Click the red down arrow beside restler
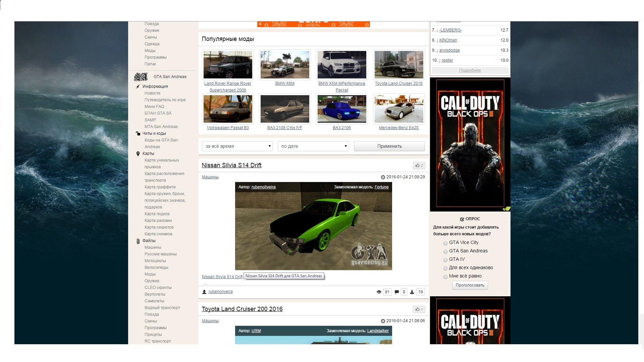Image resolution: width=644 pixels, height=362 pixels. 439,61
